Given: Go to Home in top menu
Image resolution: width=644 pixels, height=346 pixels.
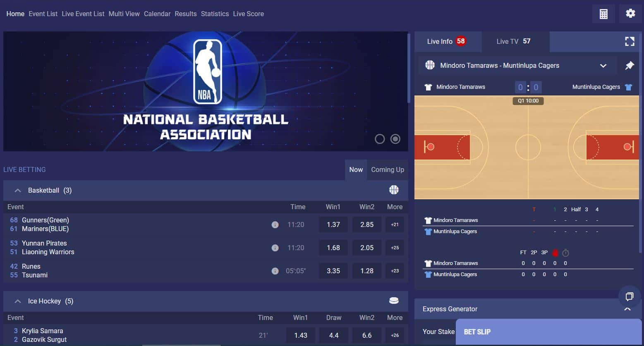Looking at the screenshot, I should point(15,14).
